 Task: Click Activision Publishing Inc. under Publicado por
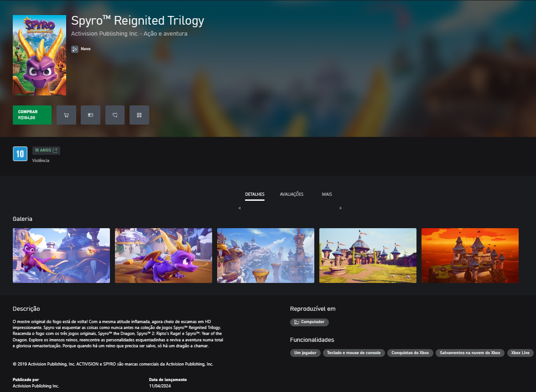tap(36, 386)
